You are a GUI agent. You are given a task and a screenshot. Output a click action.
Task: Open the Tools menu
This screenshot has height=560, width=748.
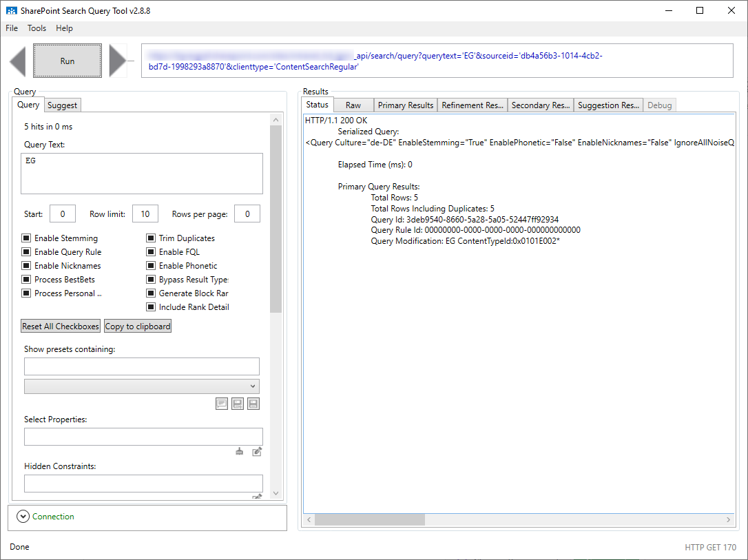[x=37, y=28]
